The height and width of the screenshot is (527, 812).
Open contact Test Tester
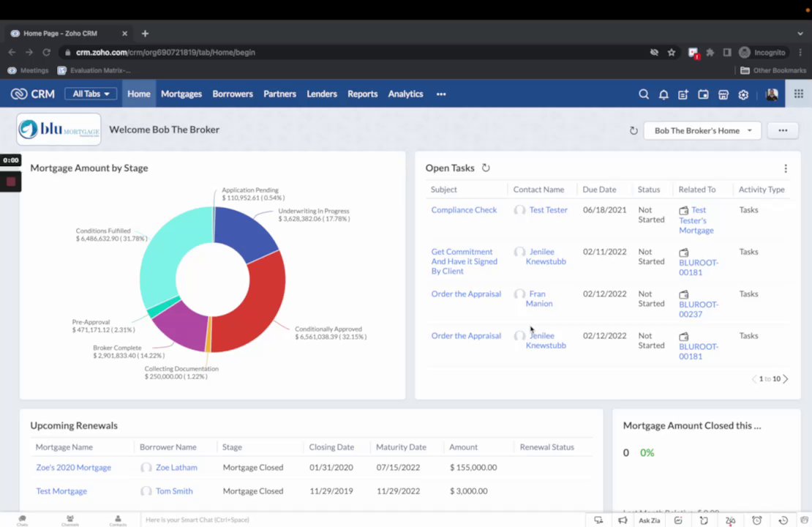[x=549, y=210]
